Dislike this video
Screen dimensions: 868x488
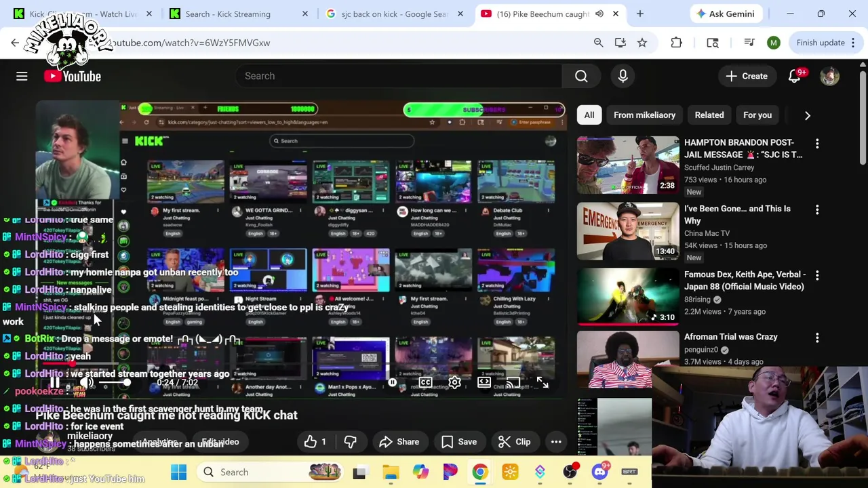pyautogui.click(x=350, y=442)
